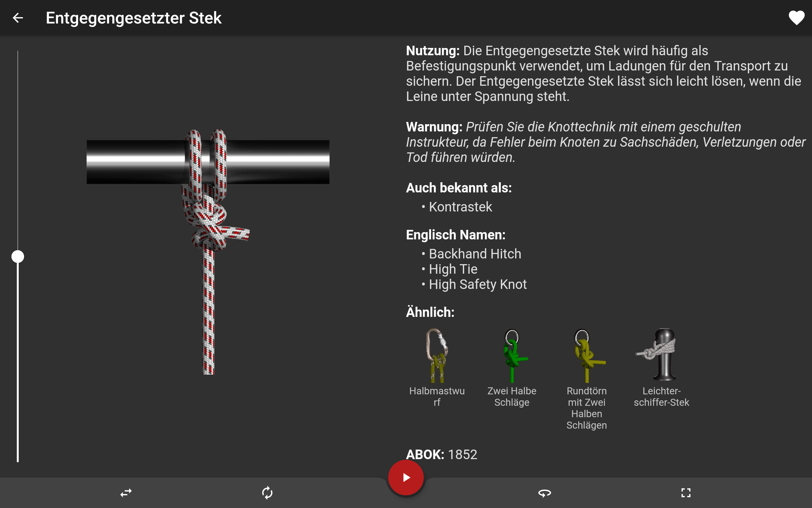
Task: Mirror the knot with the swap arrows icon
Action: tap(126, 493)
